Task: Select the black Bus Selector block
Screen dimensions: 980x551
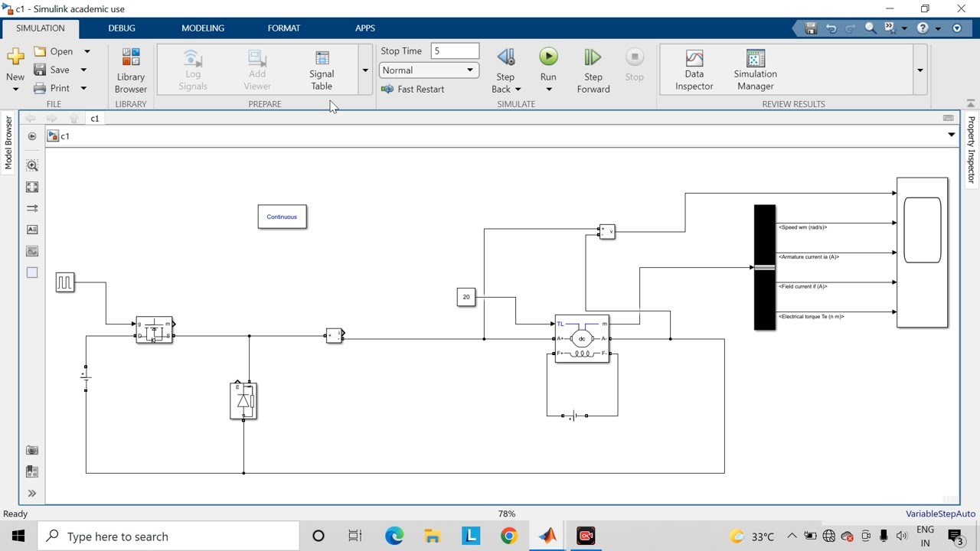Action: pos(765,267)
